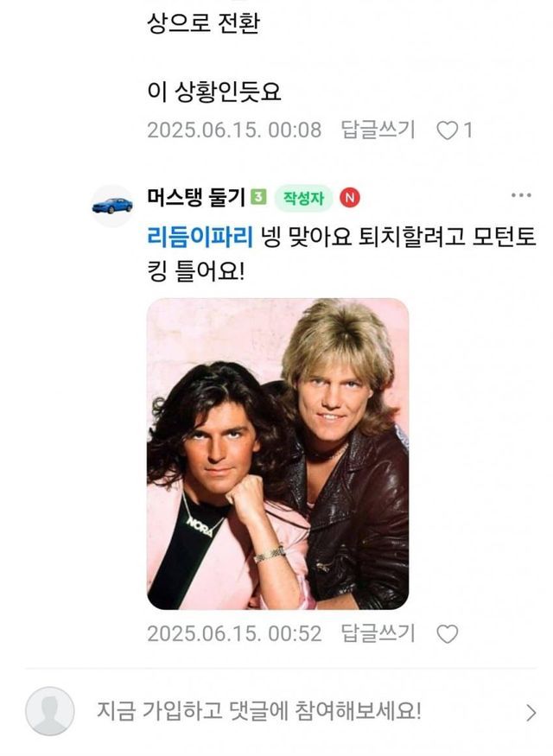The image size is (553, 756).
Task: Open the 머스탱 둘기 username profile
Action: tap(197, 197)
